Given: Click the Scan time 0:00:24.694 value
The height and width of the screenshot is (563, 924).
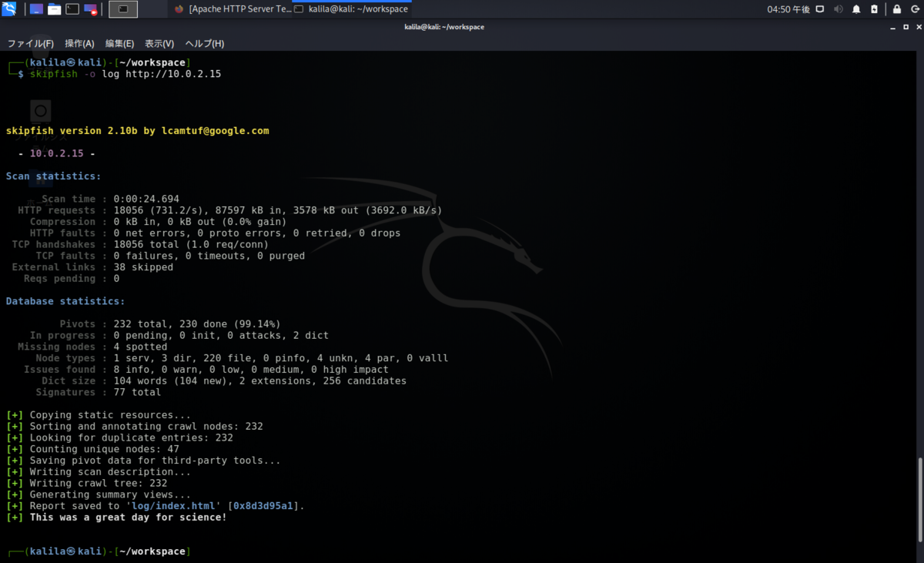Looking at the screenshot, I should (146, 199).
